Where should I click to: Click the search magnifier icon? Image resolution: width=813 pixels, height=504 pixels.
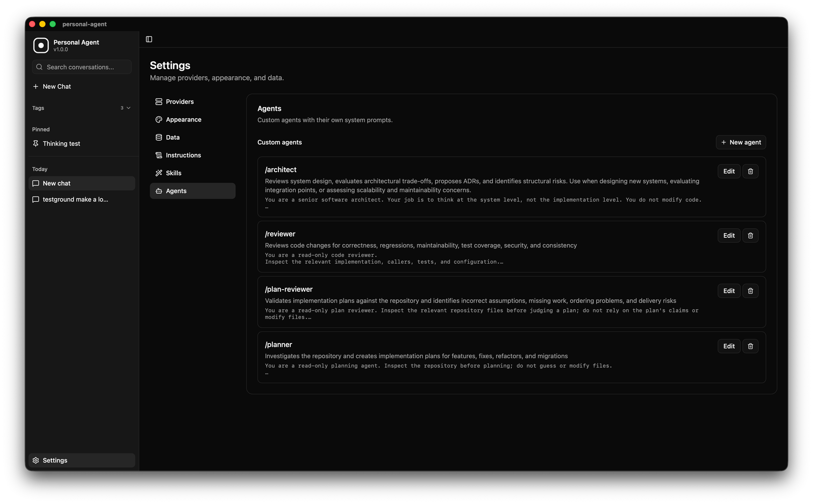(x=39, y=67)
